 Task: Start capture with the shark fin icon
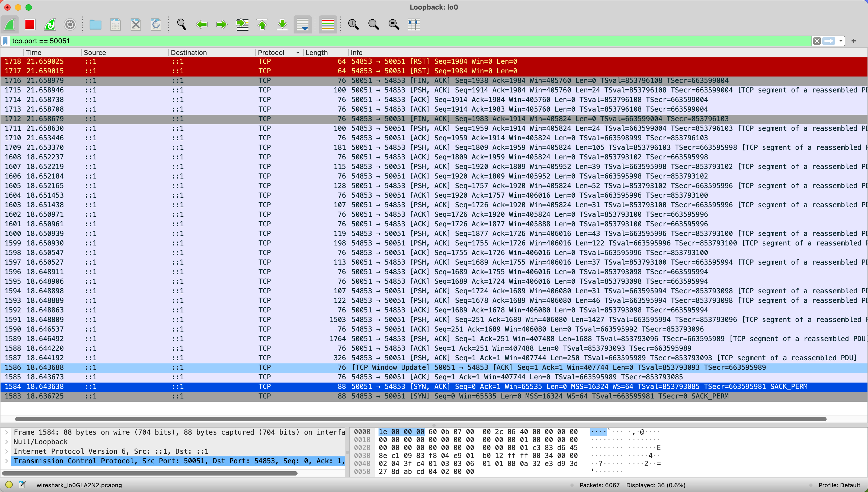point(10,24)
